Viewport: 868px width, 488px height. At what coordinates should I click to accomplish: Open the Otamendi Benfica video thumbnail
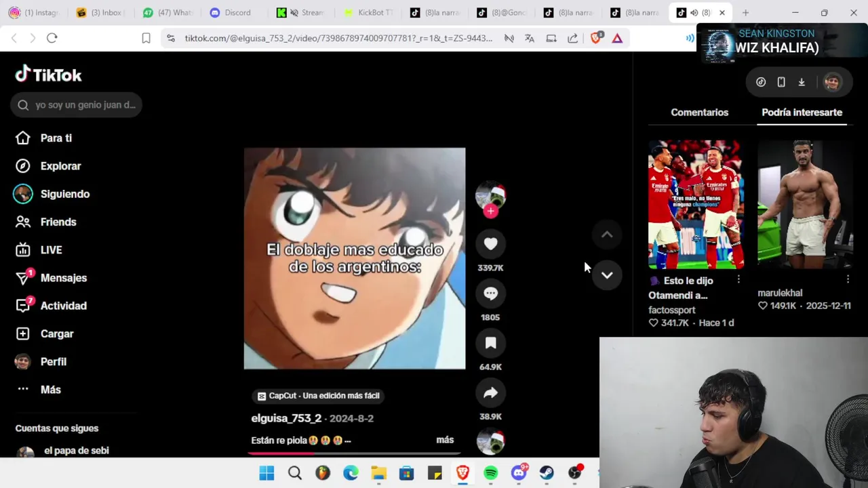[696, 205]
